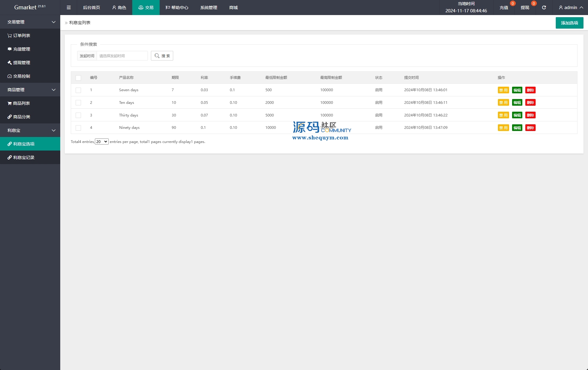Check the Thirty days row checkbox
Image resolution: width=588 pixels, height=370 pixels.
[x=78, y=115]
